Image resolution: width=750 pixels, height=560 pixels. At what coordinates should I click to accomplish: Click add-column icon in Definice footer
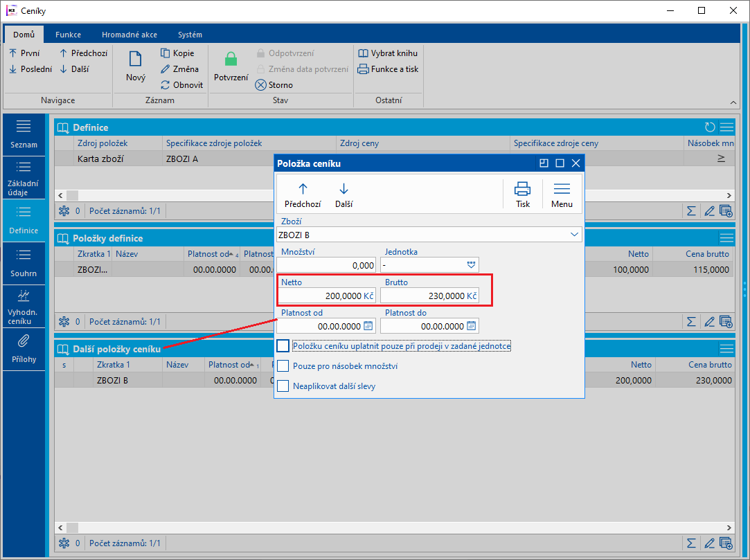coord(726,210)
